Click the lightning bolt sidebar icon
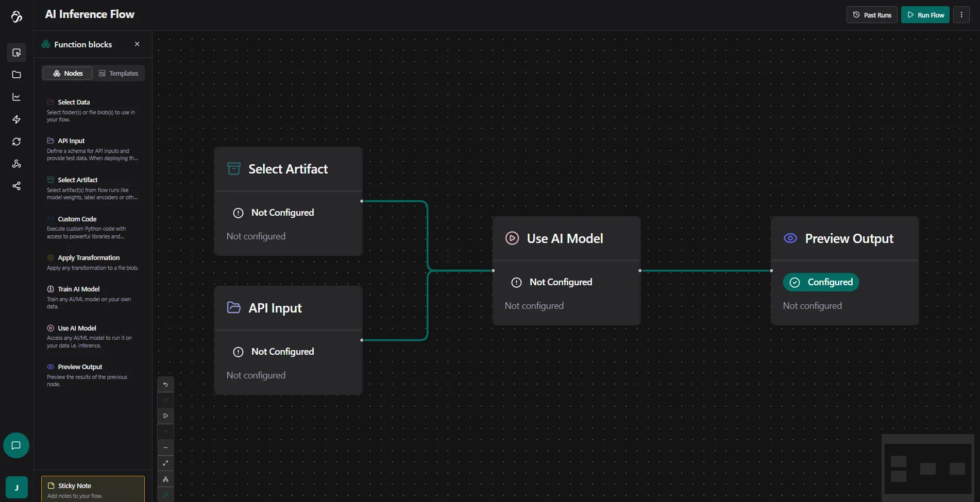980x502 pixels. 16,119
